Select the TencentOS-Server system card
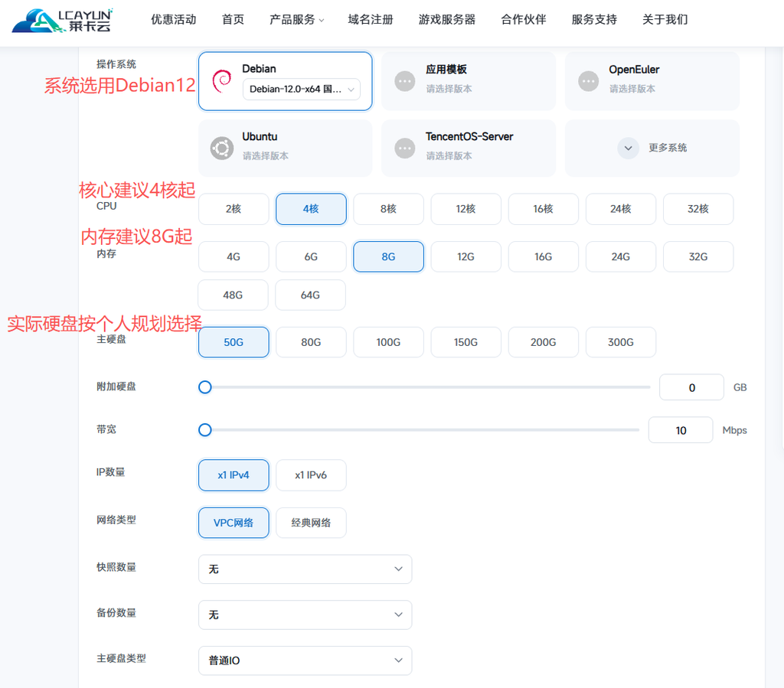Screen dimensions: 784x688 click(469, 148)
